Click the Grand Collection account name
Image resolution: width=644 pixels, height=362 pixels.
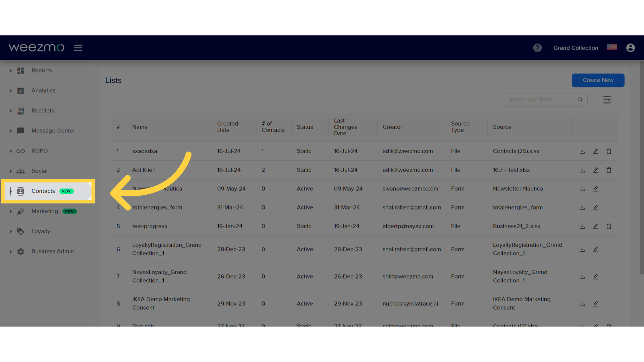(576, 48)
